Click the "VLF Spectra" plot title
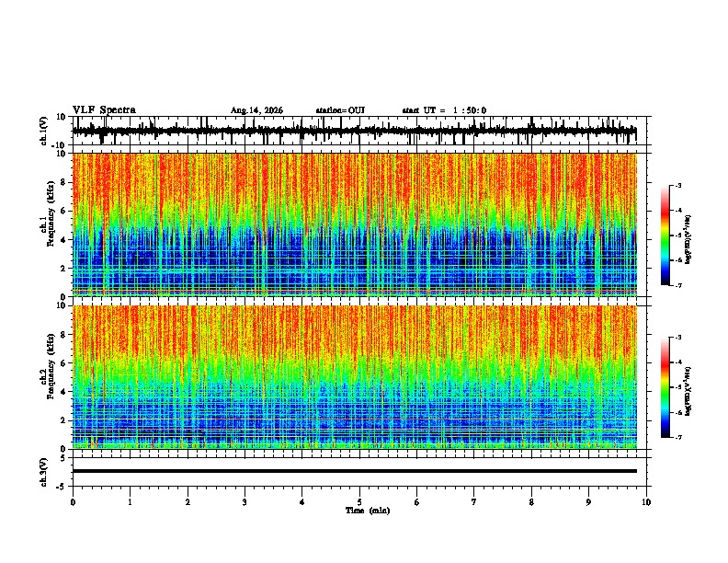728x563 pixels. click(x=104, y=110)
